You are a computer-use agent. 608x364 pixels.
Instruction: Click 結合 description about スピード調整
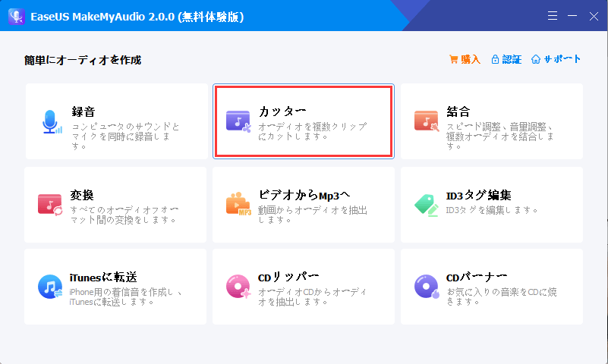click(499, 136)
